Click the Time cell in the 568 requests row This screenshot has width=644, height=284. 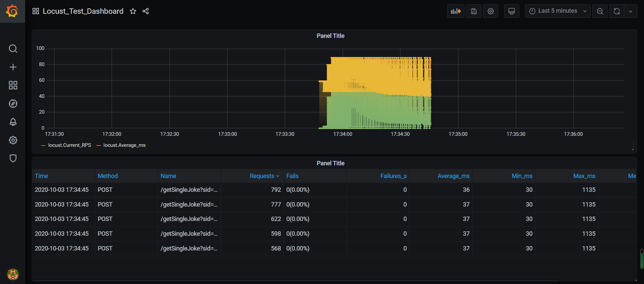[x=63, y=248]
